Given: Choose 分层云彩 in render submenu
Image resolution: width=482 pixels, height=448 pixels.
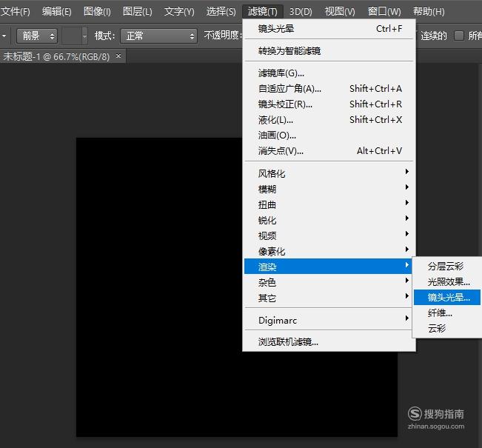Looking at the screenshot, I should 447,266.
